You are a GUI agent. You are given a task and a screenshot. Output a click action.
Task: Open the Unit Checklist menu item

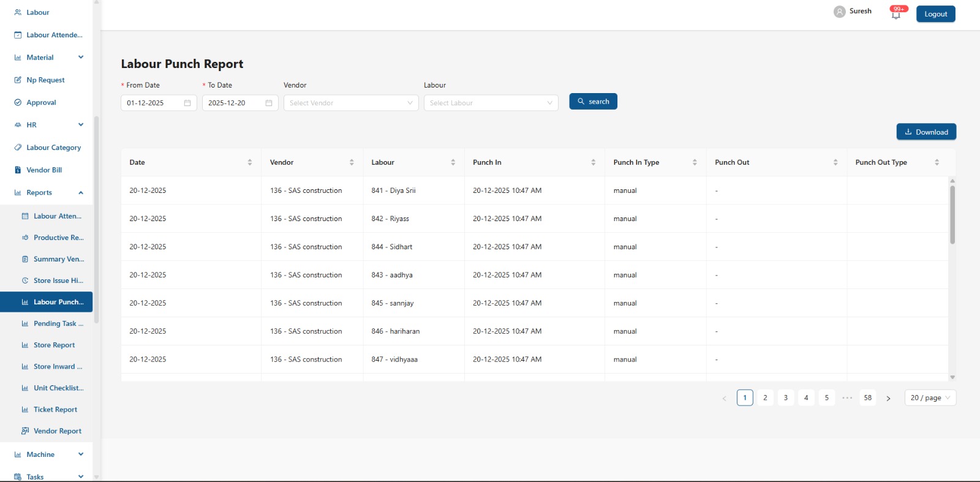[47, 388]
